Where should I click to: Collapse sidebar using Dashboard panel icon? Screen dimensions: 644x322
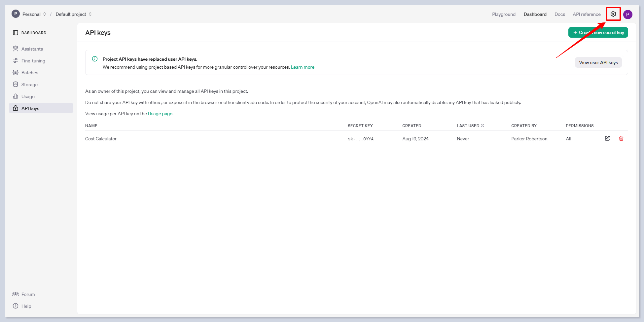(16, 33)
